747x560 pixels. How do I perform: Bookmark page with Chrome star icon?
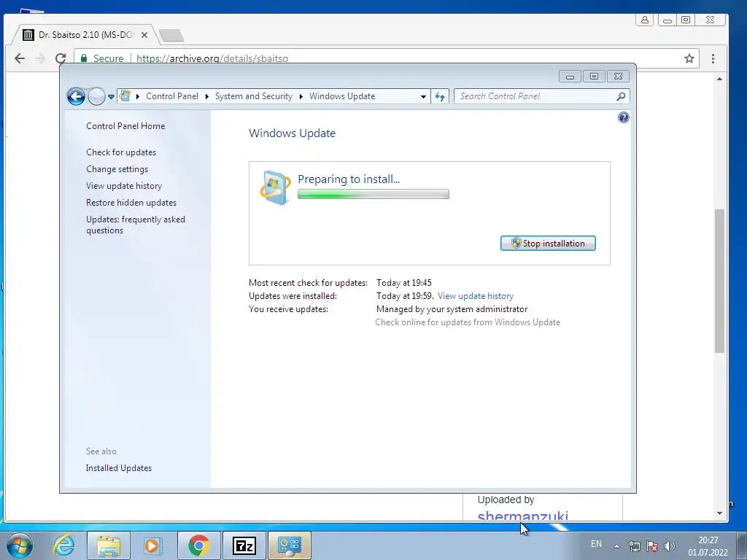pos(689,58)
